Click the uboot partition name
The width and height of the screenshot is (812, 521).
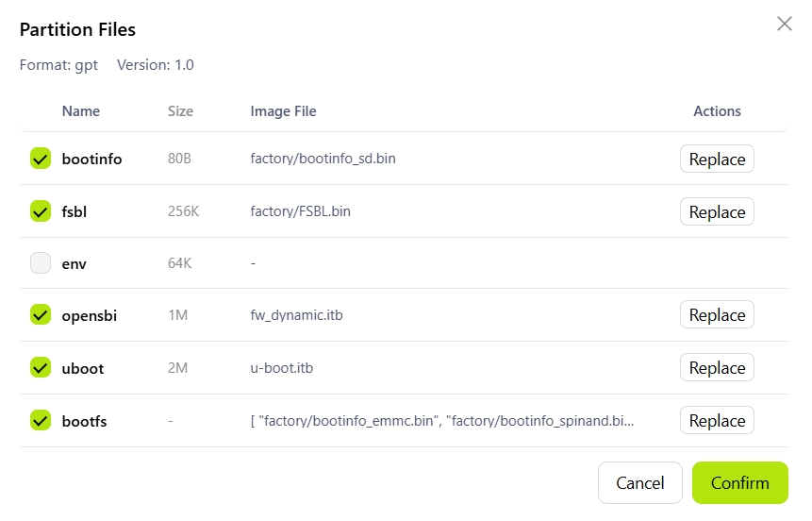(x=83, y=368)
